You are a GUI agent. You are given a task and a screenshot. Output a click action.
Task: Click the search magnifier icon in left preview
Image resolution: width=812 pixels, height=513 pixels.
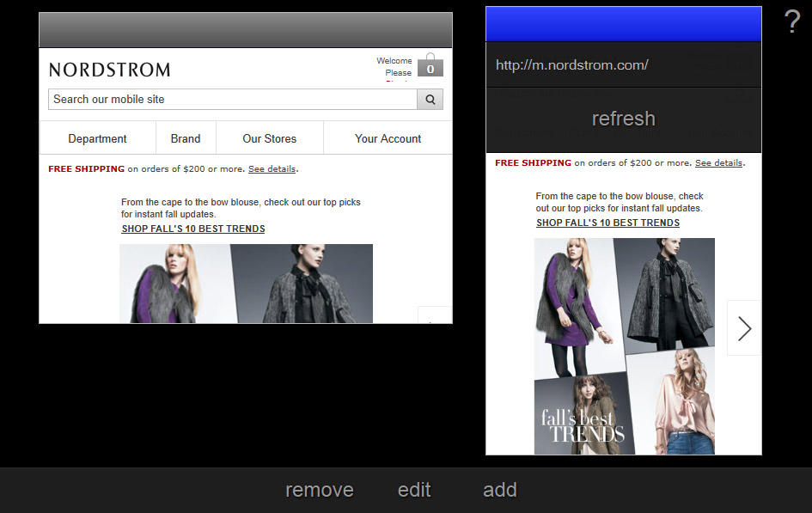coord(430,100)
